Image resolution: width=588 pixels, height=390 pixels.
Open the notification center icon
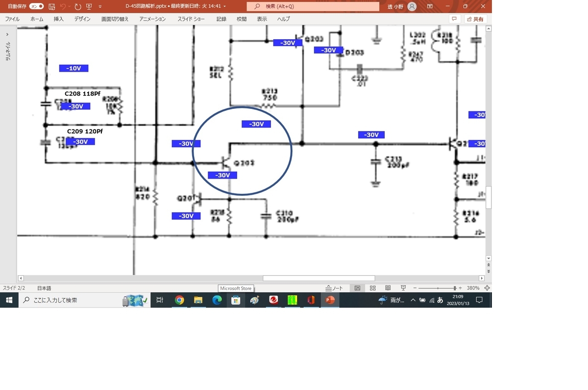click(x=480, y=300)
